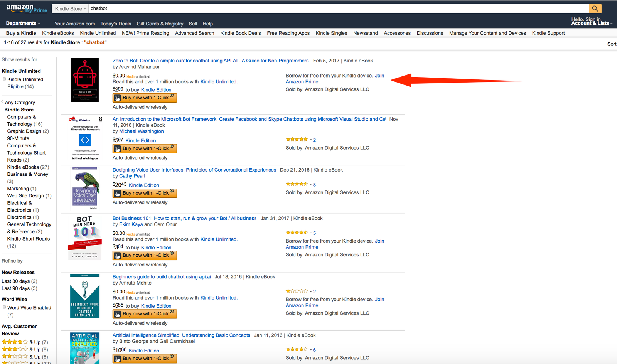Open the Newsstand tab
The height and width of the screenshot is (364, 617).
(366, 33)
